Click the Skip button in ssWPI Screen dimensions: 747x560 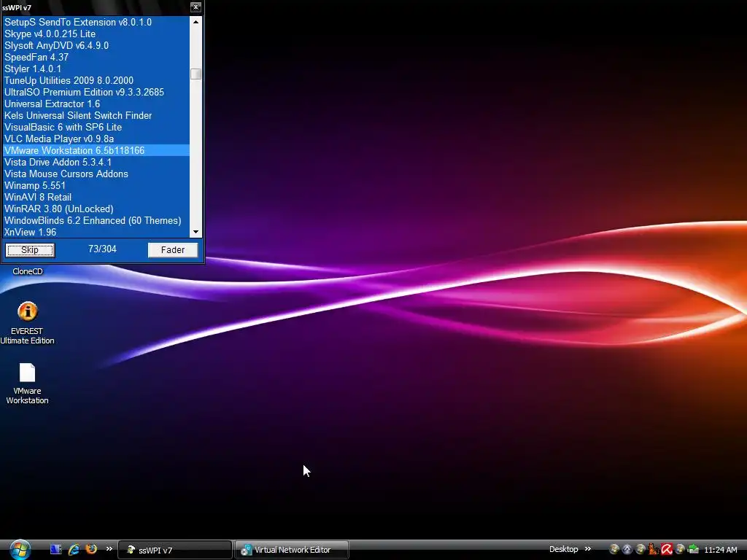click(30, 250)
